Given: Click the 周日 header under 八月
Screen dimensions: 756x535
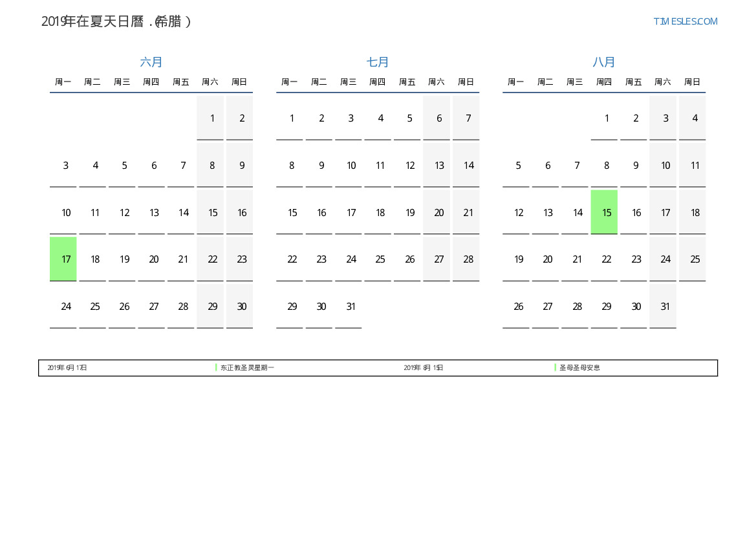Looking at the screenshot, I should [692, 82].
